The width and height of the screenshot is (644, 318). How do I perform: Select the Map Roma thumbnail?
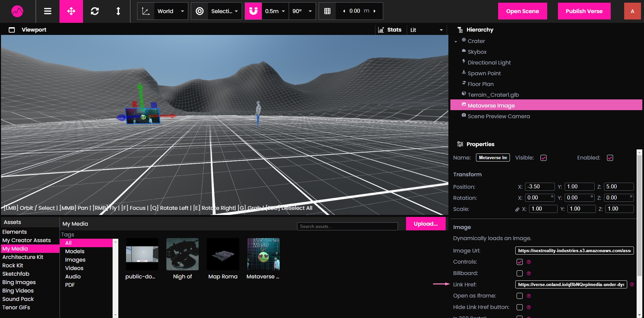tap(223, 254)
